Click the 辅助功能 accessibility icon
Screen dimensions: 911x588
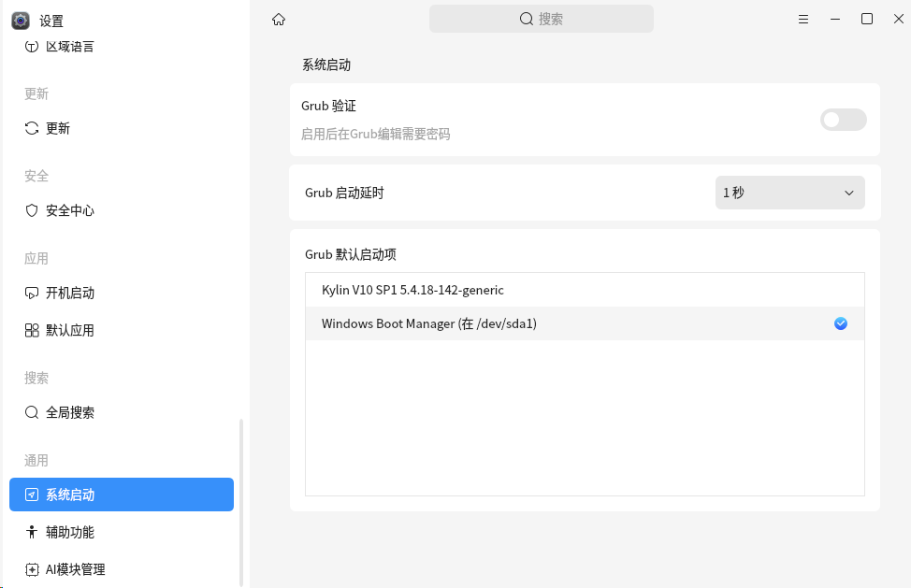(x=32, y=532)
